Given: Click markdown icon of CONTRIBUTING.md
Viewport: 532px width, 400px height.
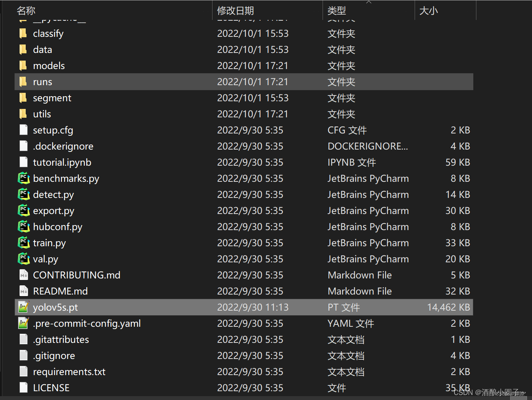Looking at the screenshot, I should 23,275.
